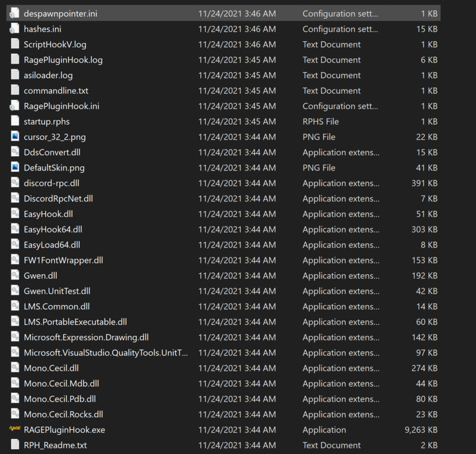Click the 9,263 KB size value

pyautogui.click(x=421, y=430)
